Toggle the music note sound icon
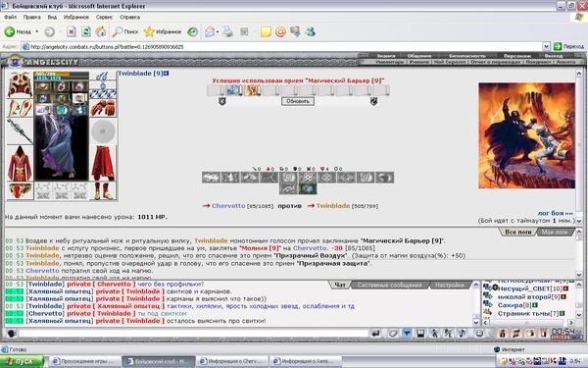This screenshot has width=588, height=368. point(462,334)
